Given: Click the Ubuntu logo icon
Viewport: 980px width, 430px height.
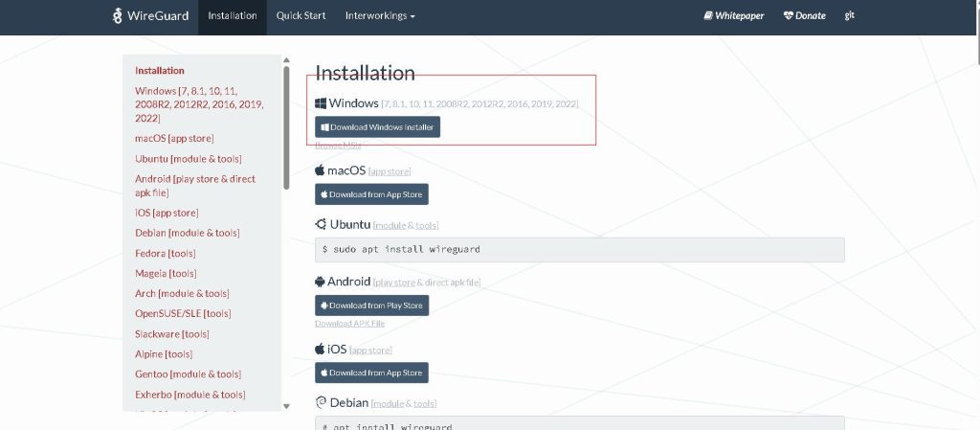Looking at the screenshot, I should [321, 224].
